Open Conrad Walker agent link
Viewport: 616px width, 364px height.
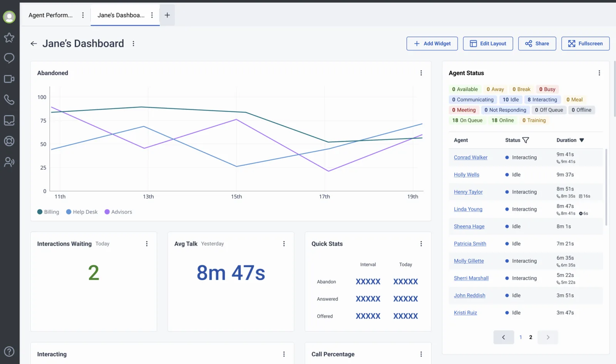point(470,157)
